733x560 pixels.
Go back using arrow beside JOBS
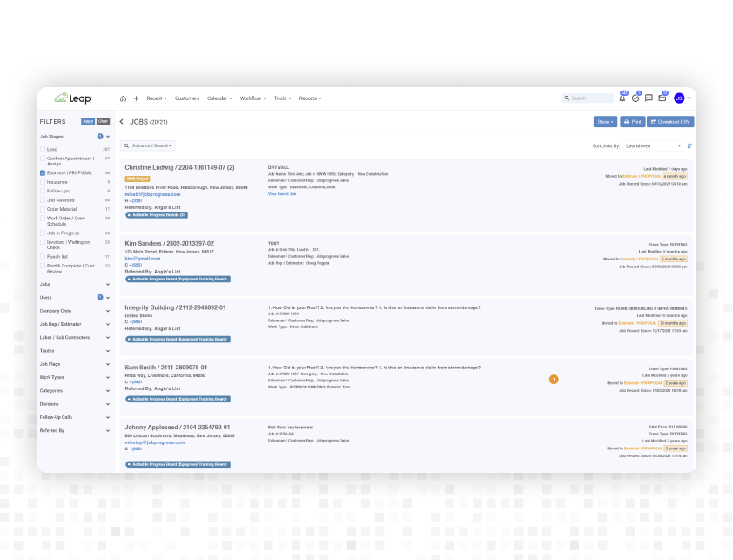[x=122, y=122]
